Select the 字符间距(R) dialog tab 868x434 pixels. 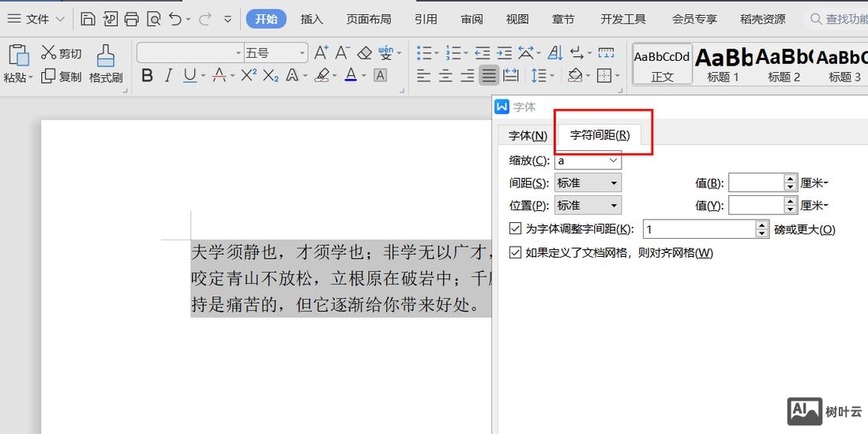(x=600, y=135)
